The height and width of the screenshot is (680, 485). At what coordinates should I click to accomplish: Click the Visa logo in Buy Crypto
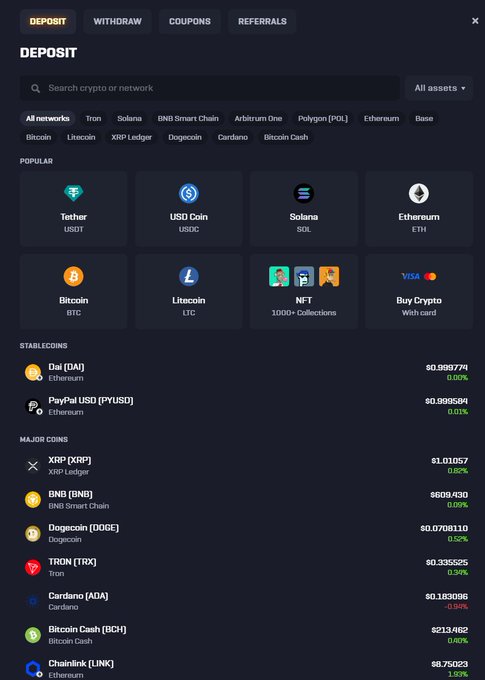pyautogui.click(x=410, y=276)
